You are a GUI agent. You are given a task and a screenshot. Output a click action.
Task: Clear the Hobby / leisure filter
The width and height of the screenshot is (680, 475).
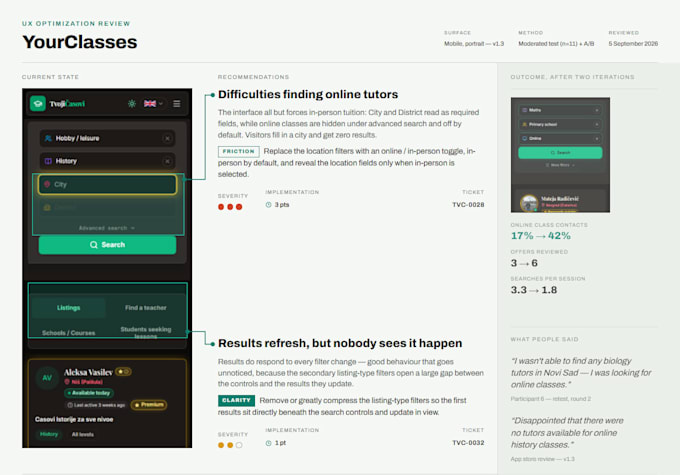point(167,138)
